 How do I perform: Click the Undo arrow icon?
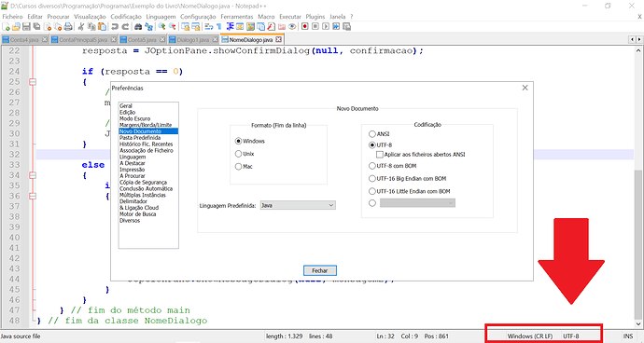coord(115,27)
